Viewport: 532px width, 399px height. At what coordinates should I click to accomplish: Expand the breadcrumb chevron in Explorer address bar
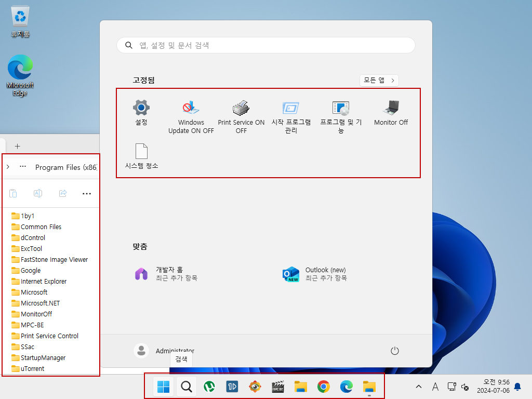(x=8, y=167)
